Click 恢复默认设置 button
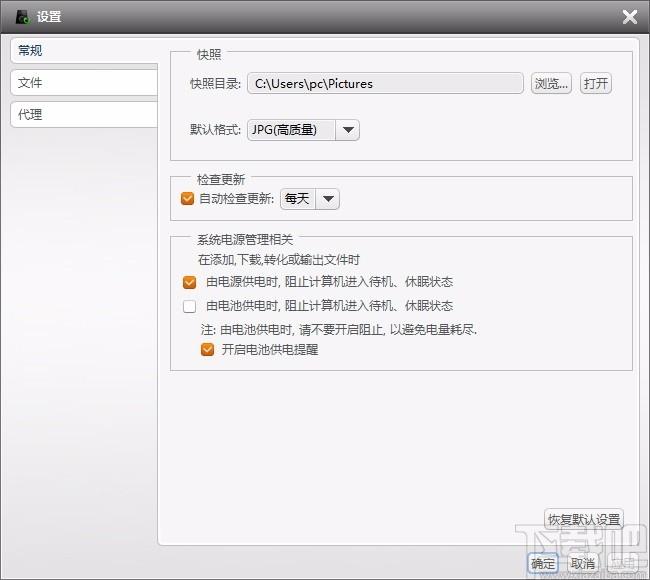Image resolution: width=650 pixels, height=580 pixels. pos(584,519)
